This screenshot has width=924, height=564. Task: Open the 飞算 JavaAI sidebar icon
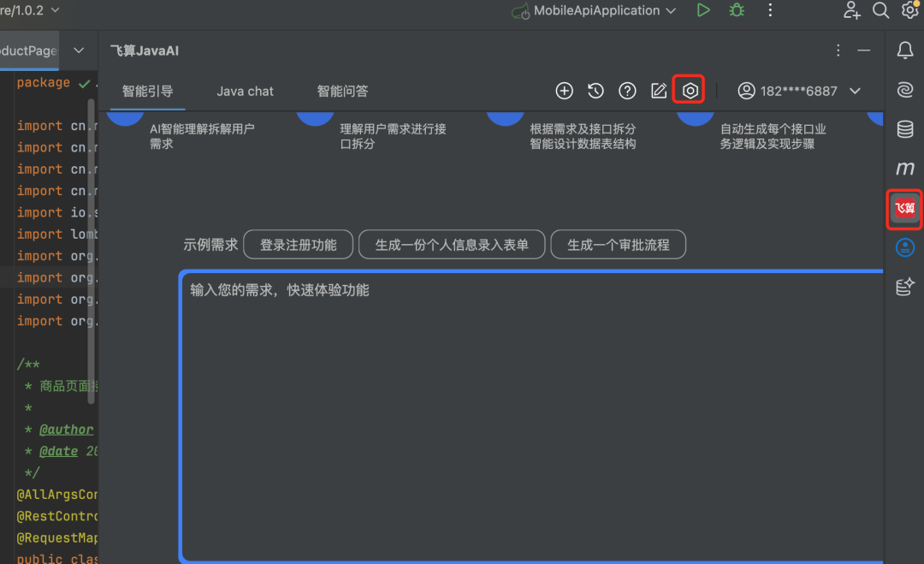click(905, 208)
